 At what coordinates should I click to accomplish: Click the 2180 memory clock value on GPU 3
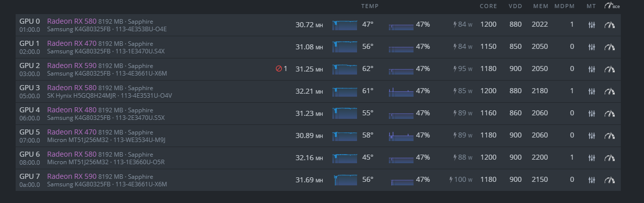[539, 91]
